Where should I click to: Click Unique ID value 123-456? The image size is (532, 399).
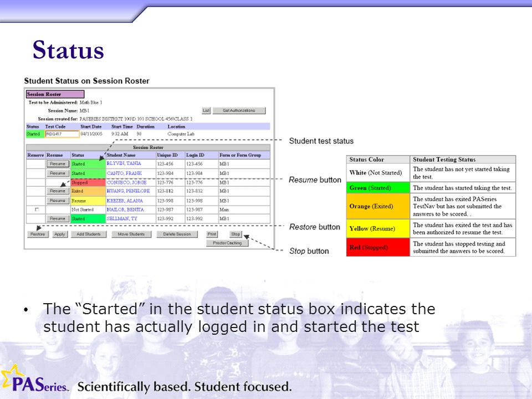click(165, 164)
